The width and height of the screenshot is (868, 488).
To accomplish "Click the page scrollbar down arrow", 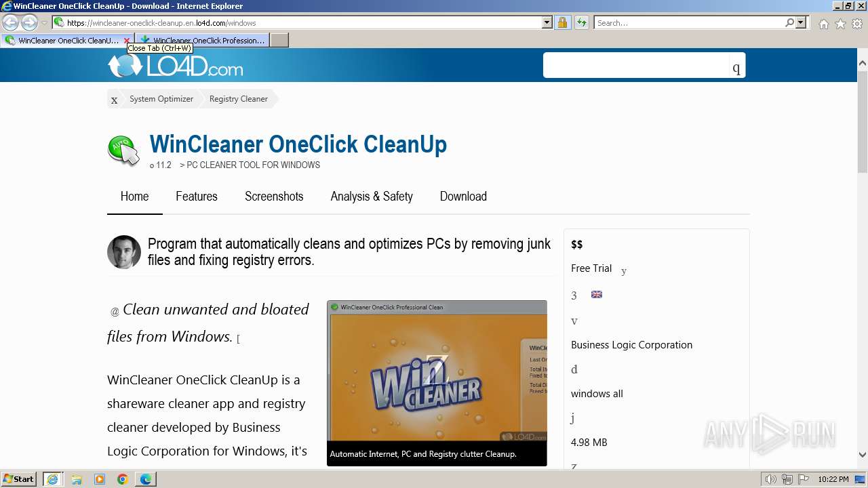I will (863, 455).
